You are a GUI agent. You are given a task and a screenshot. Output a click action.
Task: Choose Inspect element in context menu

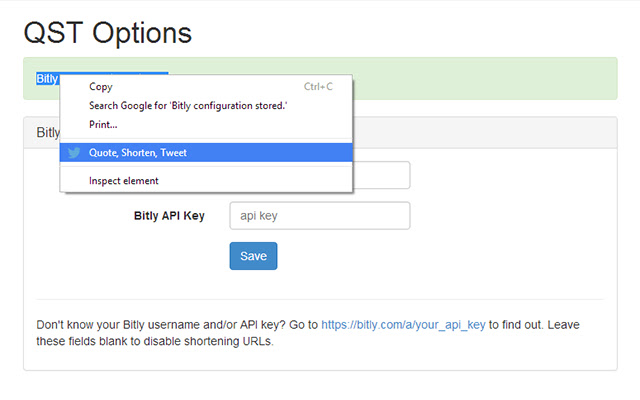click(x=124, y=181)
